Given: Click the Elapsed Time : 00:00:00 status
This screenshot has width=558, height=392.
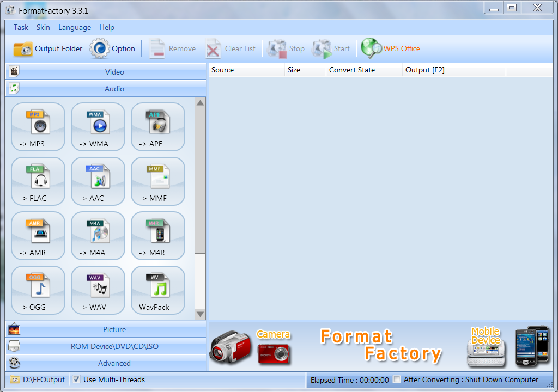Looking at the screenshot, I should tap(349, 380).
